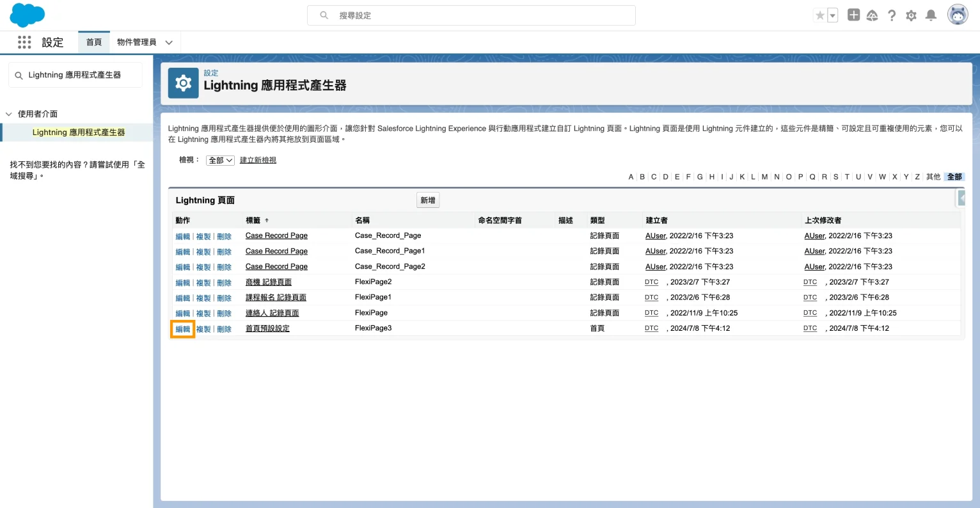This screenshot has width=980, height=508.
Task: Sort by the 標籤 column header
Action: [x=253, y=220]
